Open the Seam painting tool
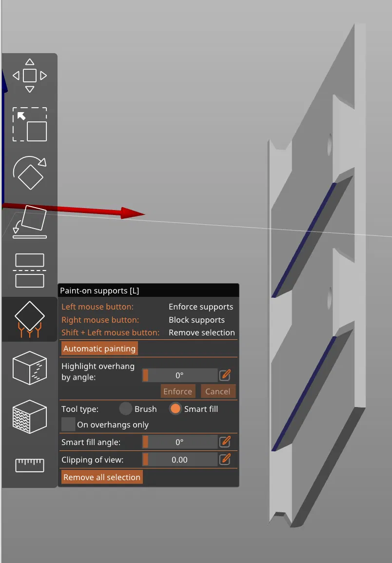The image size is (392, 563). point(30,368)
